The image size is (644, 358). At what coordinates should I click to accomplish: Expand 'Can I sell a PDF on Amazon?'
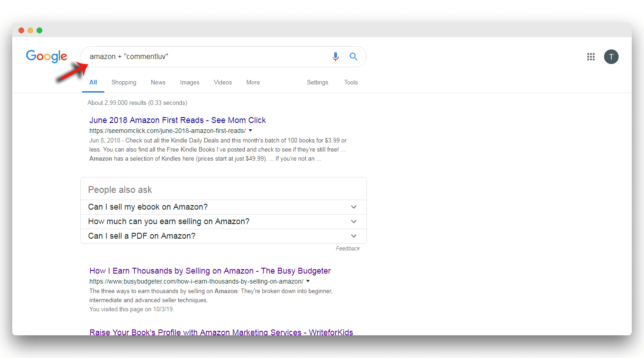point(223,236)
